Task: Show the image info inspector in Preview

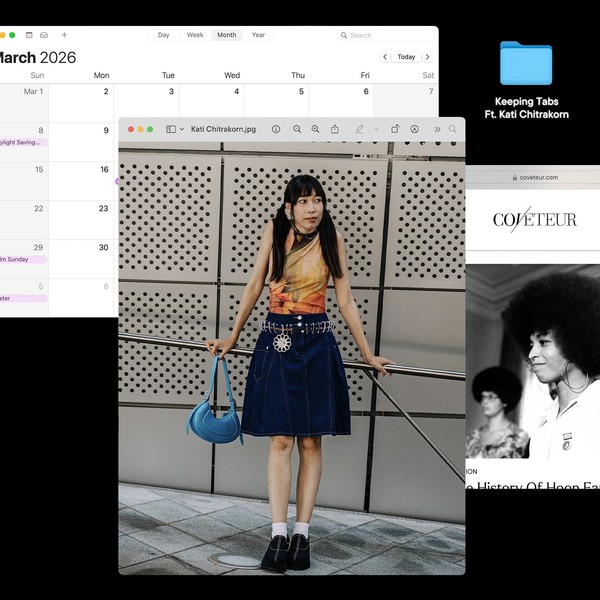Action: click(276, 129)
